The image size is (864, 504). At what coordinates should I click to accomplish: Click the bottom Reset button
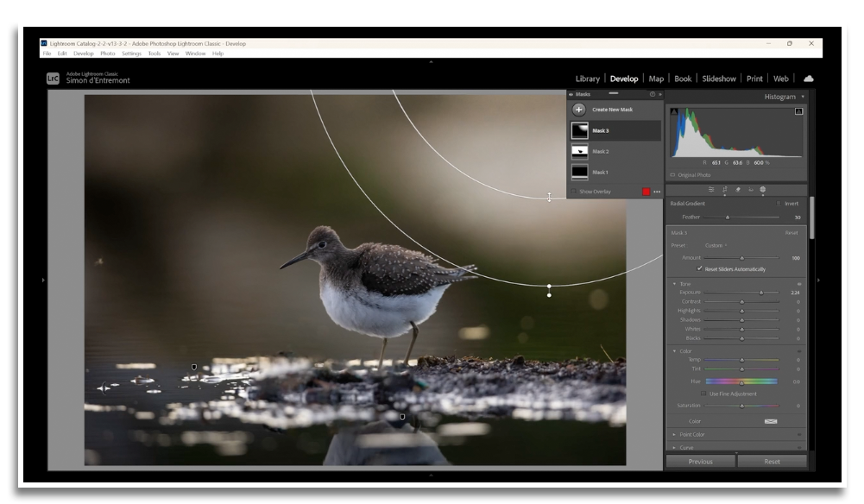pyautogui.click(x=772, y=462)
